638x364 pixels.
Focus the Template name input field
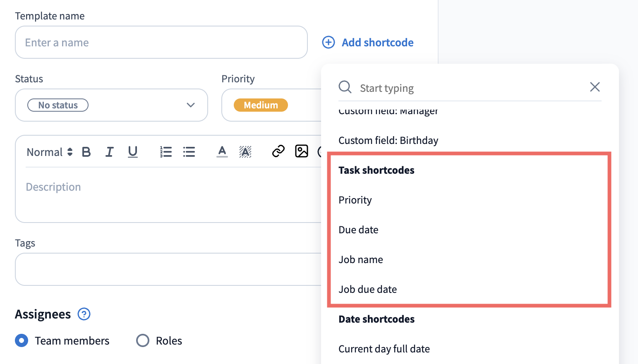[x=161, y=42]
